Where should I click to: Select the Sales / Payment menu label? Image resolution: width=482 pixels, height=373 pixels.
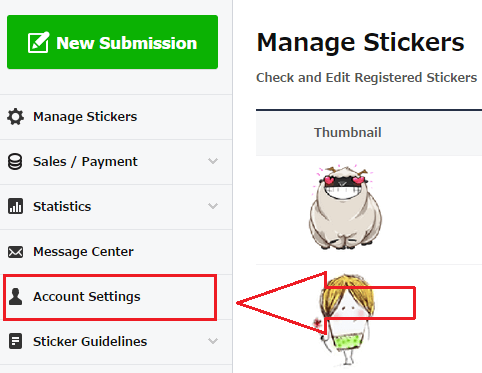pos(85,162)
